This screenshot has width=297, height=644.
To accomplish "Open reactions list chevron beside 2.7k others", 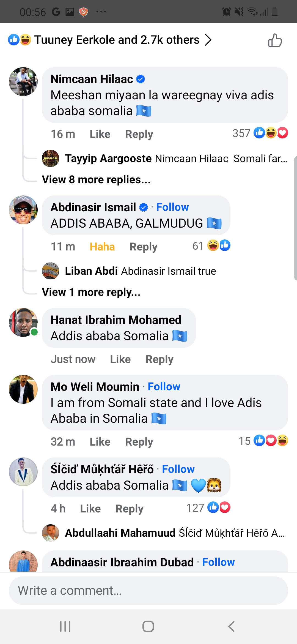I will (208, 40).
